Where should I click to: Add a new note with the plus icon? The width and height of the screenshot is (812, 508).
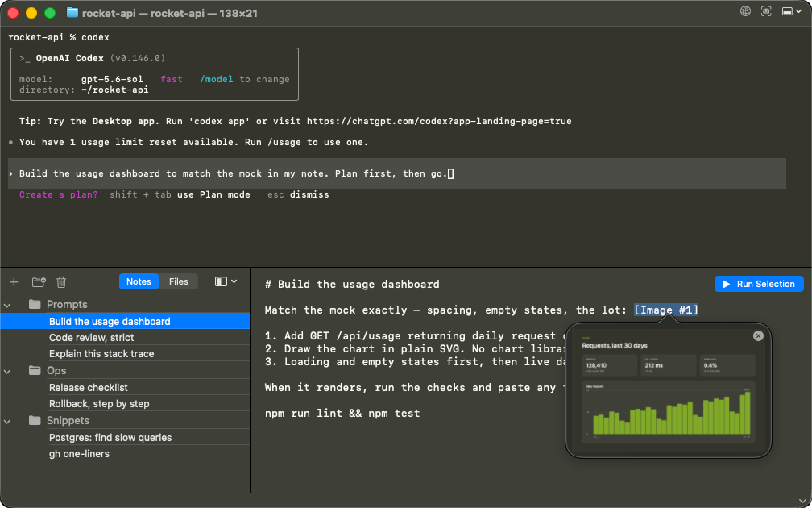[x=14, y=282]
